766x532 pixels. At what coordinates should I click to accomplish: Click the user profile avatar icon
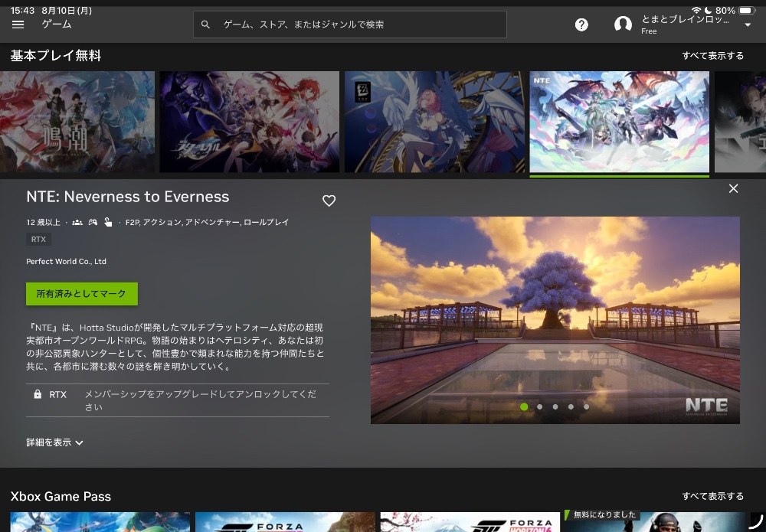(x=623, y=24)
